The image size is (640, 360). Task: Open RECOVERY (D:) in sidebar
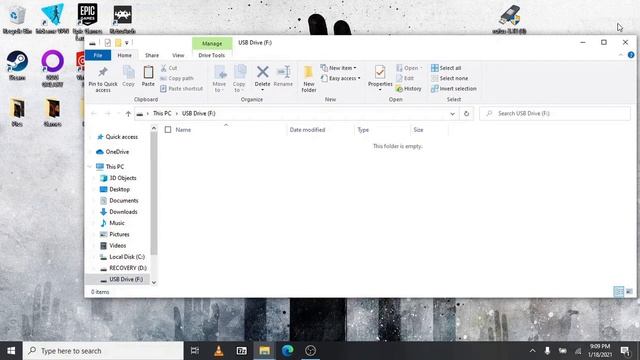click(123, 268)
